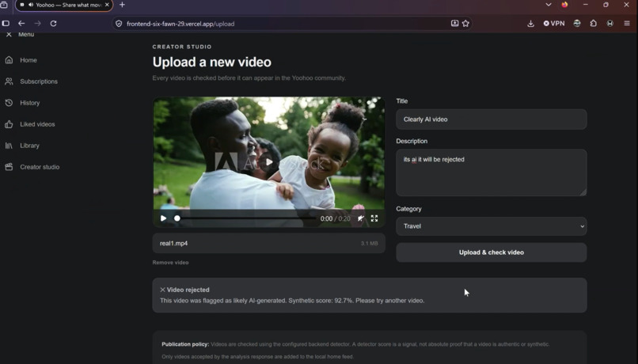Click the Title input field
Viewport: 638px width, 364px height.
(491, 119)
